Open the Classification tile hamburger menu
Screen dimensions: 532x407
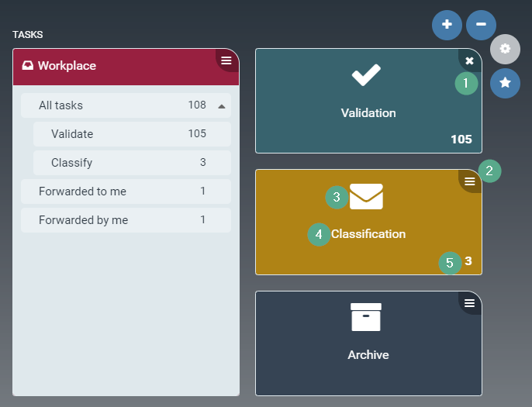pyautogui.click(x=469, y=181)
